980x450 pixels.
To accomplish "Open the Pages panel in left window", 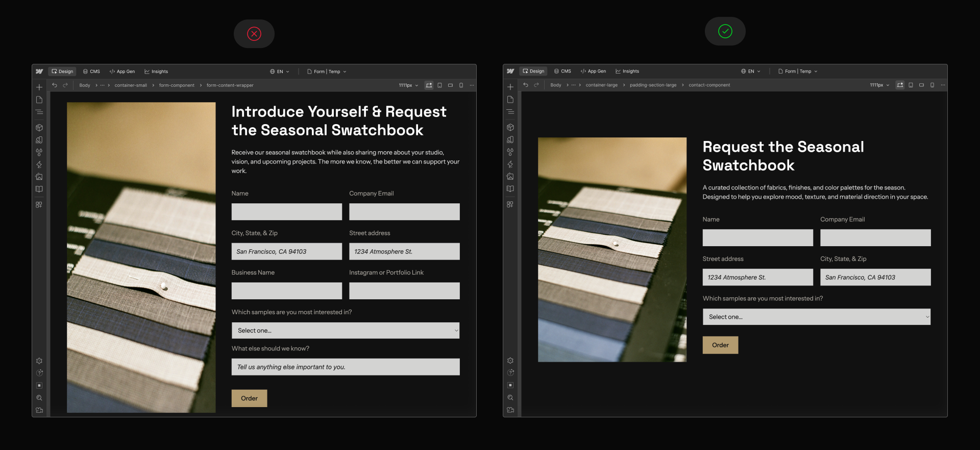I will [39, 100].
